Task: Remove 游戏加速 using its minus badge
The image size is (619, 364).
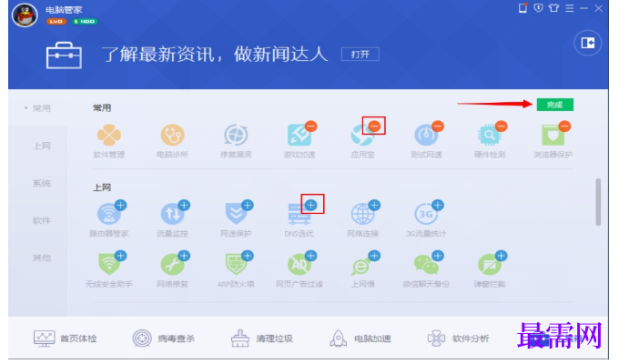Action: point(311,126)
